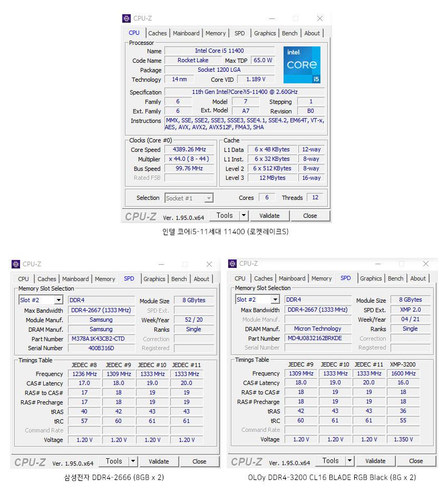Click Week/Year value 04 / 21

click(411, 319)
